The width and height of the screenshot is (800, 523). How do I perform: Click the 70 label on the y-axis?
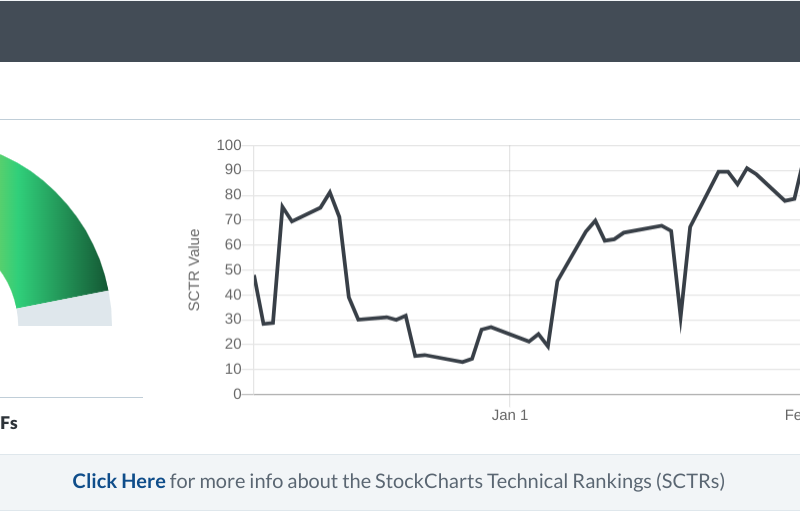pos(233,220)
